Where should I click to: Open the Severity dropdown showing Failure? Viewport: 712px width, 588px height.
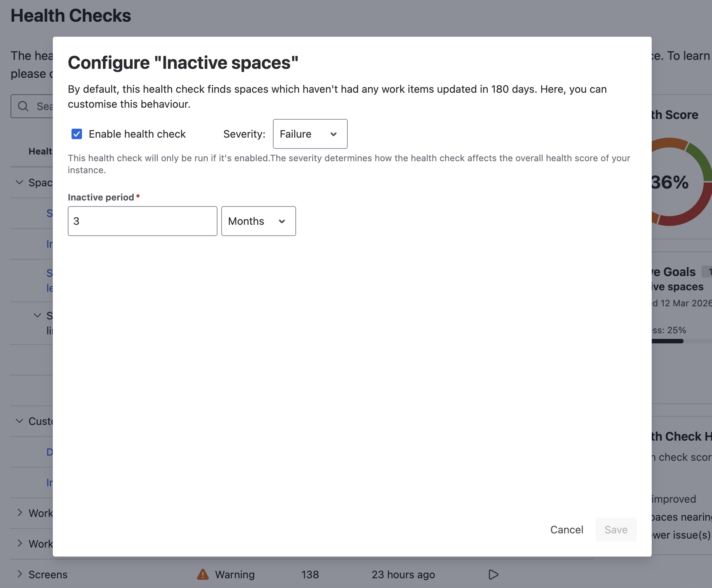click(x=310, y=134)
